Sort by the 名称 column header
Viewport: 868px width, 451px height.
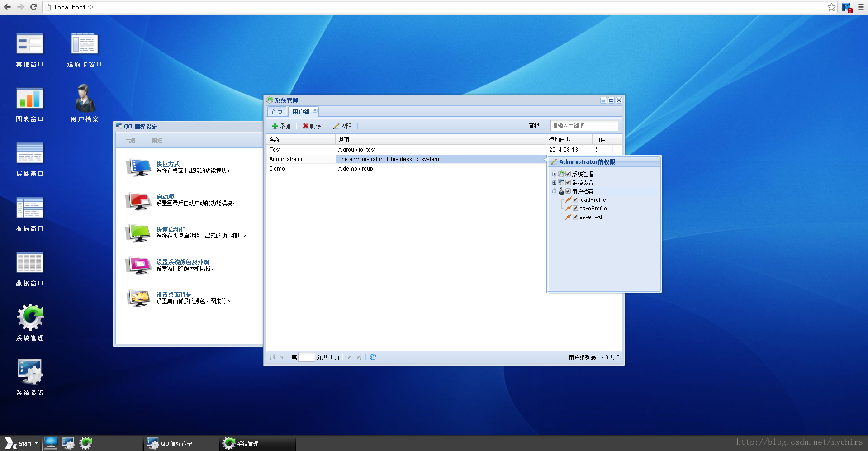(x=301, y=140)
